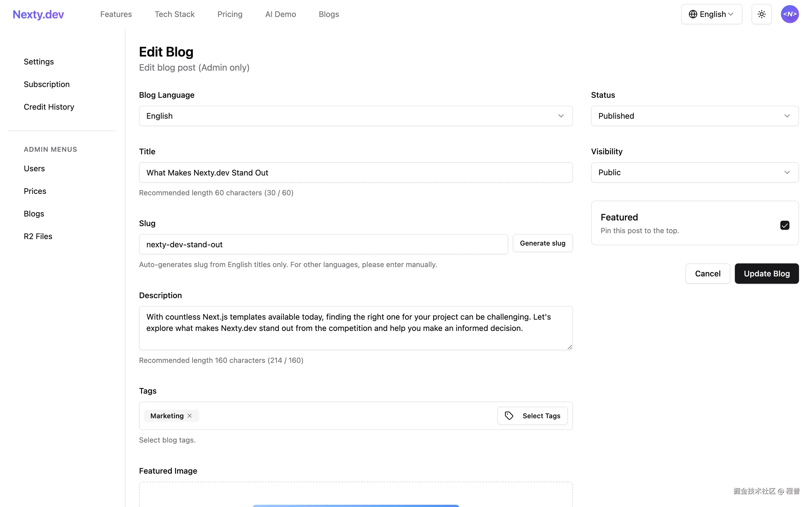812x507 pixels.
Task: Open the Visibility dropdown set to Public
Action: tap(694, 172)
